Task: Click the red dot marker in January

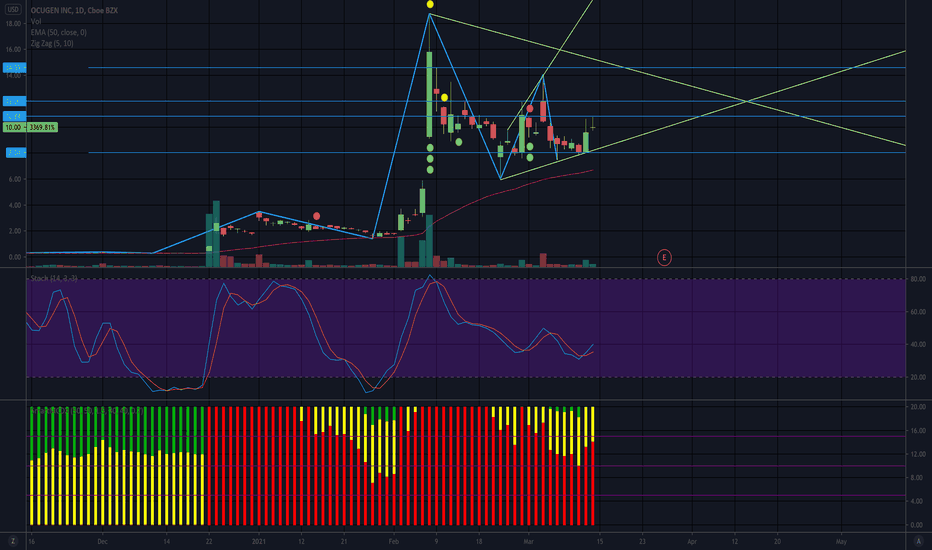Action: coord(316,216)
